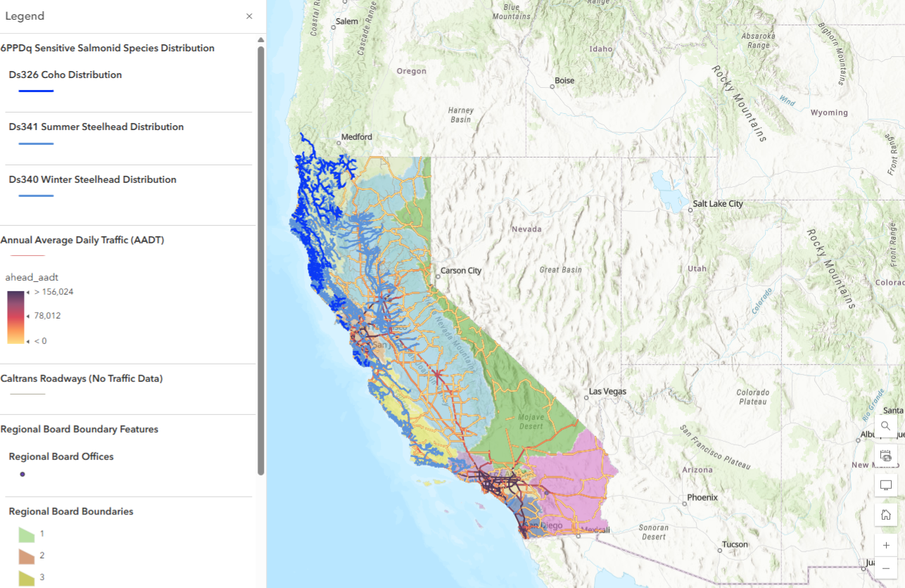Select the Legend panel title
Screen dimensions: 905x588
(x=25, y=15)
